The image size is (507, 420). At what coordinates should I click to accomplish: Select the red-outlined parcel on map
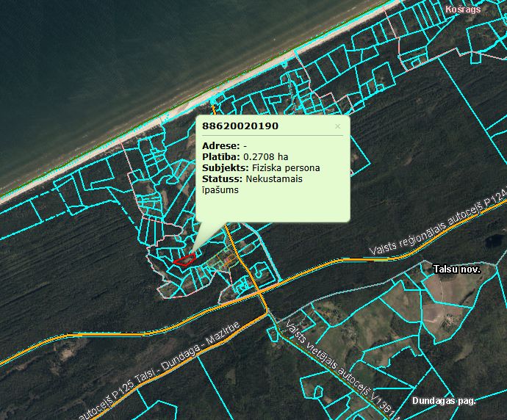coord(184,259)
